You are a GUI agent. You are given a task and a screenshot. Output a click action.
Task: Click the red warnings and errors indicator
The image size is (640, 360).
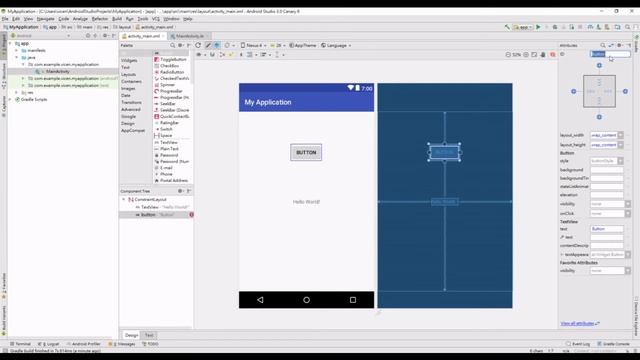tap(553, 55)
